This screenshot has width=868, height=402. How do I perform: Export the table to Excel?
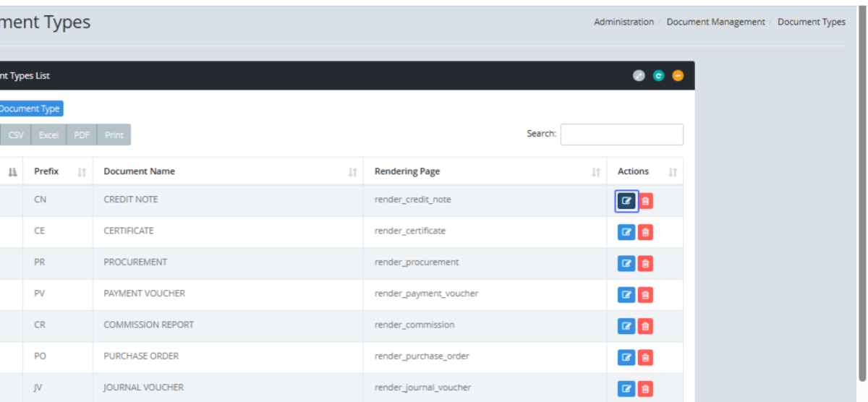48,135
